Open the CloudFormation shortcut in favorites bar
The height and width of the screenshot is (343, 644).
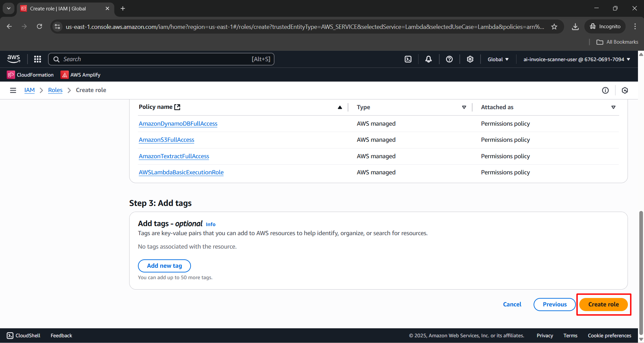(x=31, y=75)
